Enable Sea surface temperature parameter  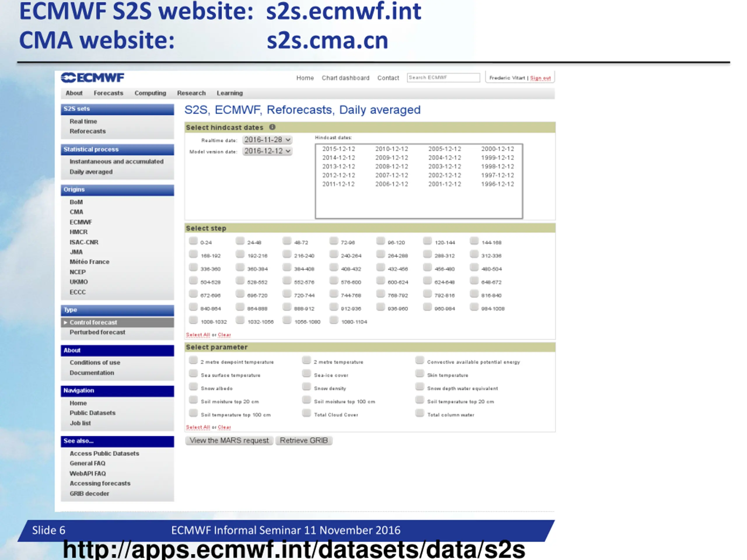click(x=193, y=374)
